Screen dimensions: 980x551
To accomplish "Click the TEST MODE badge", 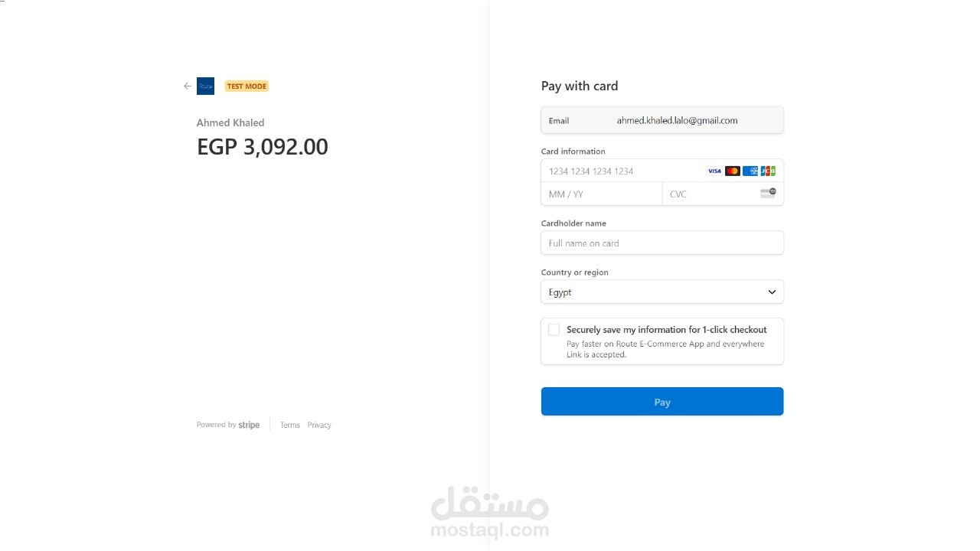I will pyautogui.click(x=247, y=86).
